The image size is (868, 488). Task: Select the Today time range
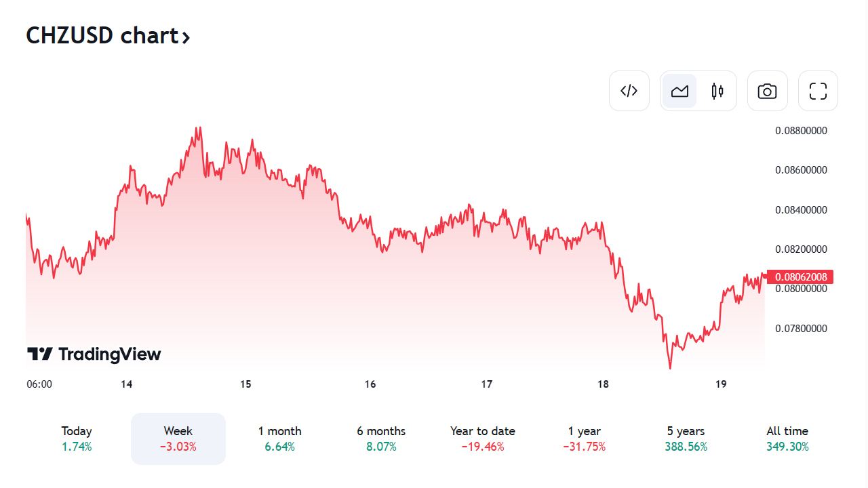click(77, 439)
